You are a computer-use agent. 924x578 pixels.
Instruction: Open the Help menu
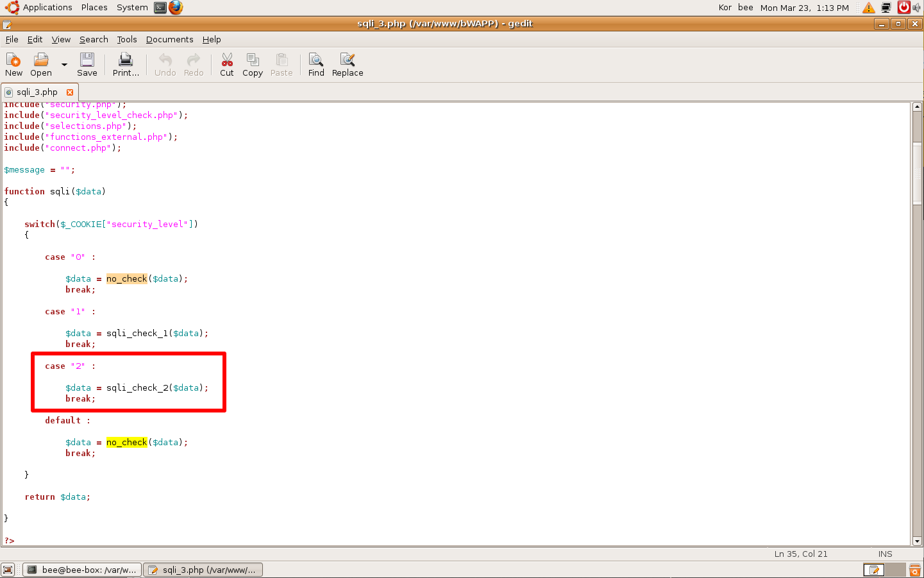click(x=212, y=39)
